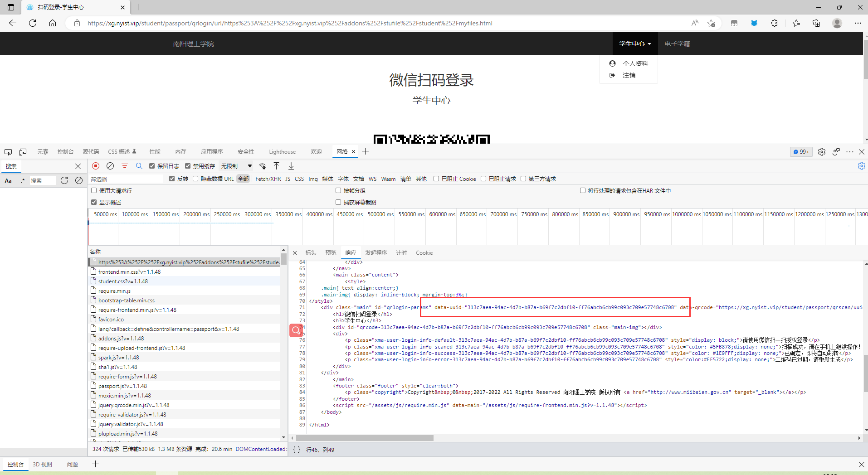Viewport: 868px width, 475px height.
Task: Open the browser profile avatar
Action: pyautogui.click(x=837, y=23)
